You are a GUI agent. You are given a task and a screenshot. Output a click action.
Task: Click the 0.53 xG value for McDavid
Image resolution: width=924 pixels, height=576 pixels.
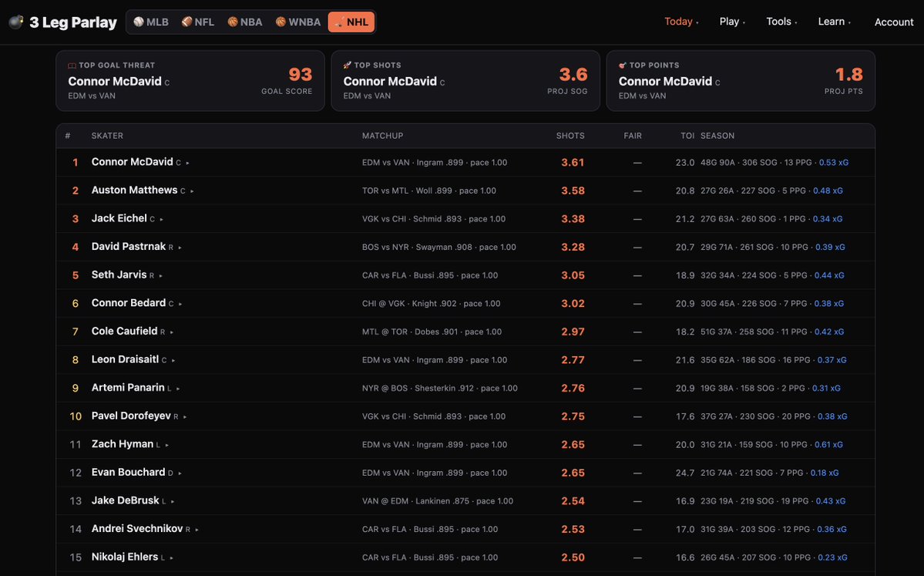tap(834, 163)
